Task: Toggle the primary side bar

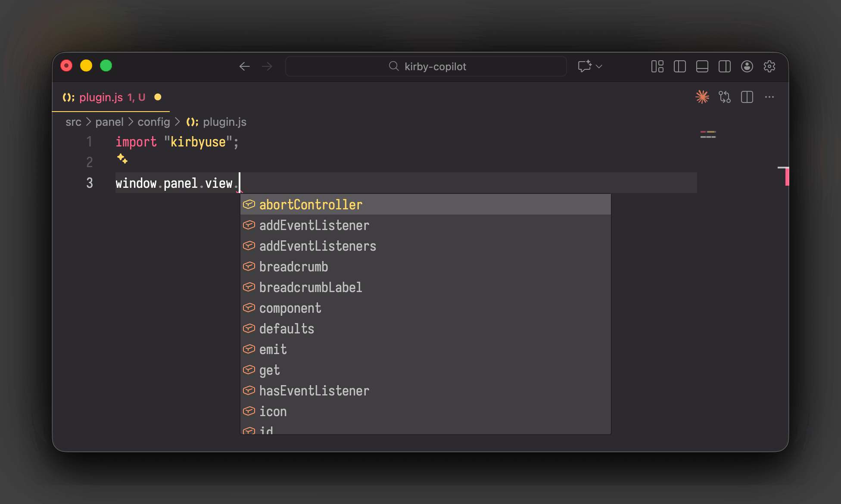Action: pos(680,66)
